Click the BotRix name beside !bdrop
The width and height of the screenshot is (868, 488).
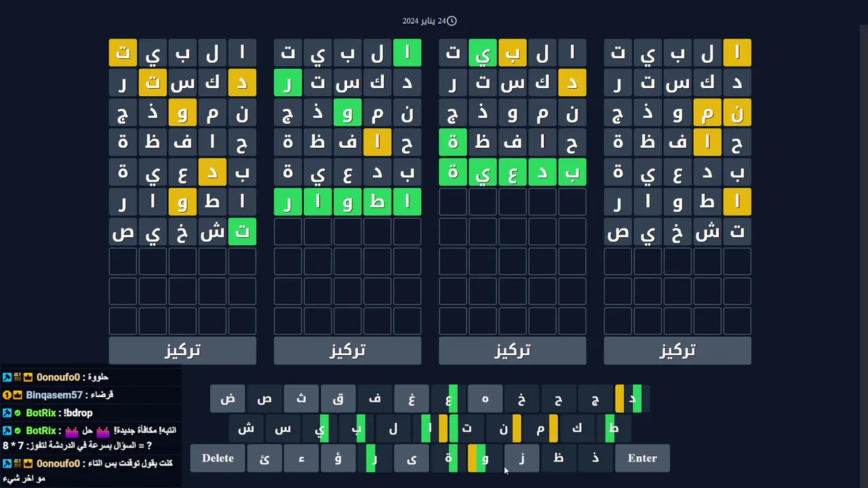(41, 413)
